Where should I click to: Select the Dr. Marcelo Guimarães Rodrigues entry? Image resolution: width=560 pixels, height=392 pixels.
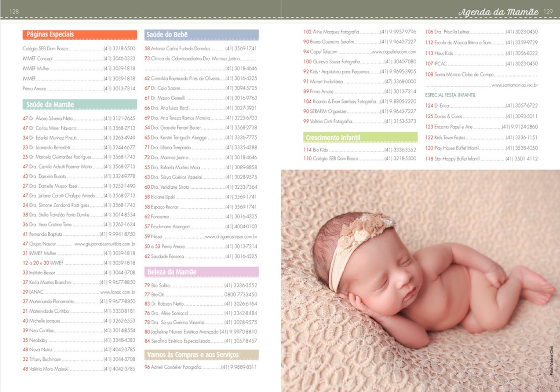79,157
